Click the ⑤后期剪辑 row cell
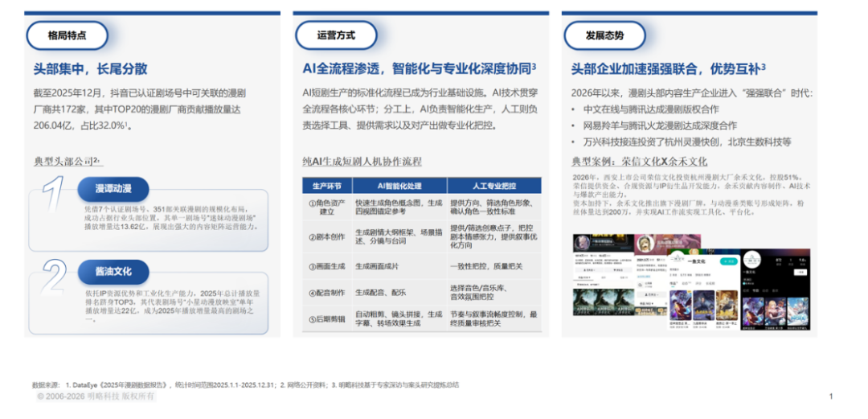The width and height of the screenshot is (868, 419). (x=327, y=319)
